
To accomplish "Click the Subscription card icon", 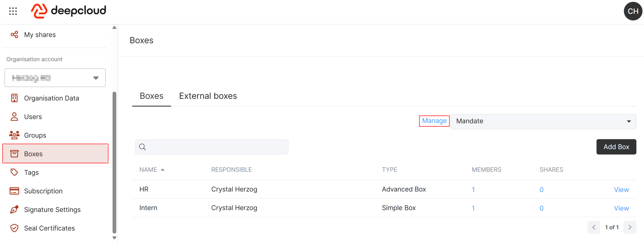I will [x=14, y=191].
